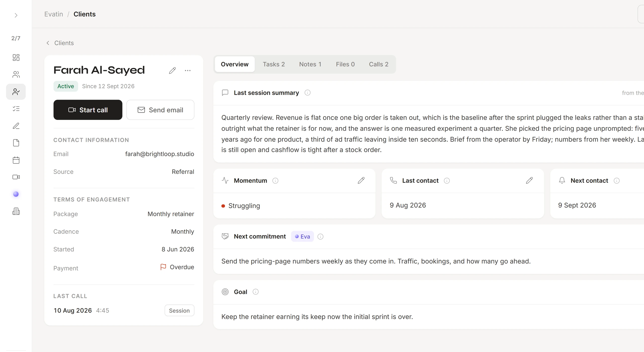Show info for Last contact
Viewport: 644px width, 352px height.
[x=447, y=181]
